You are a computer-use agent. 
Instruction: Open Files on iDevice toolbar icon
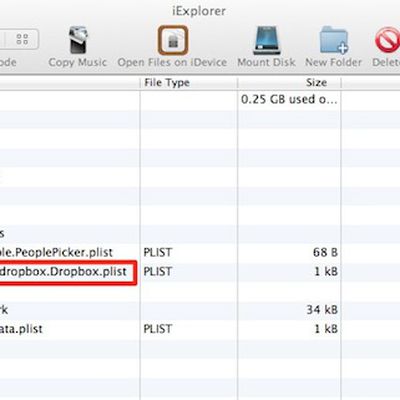click(173, 40)
